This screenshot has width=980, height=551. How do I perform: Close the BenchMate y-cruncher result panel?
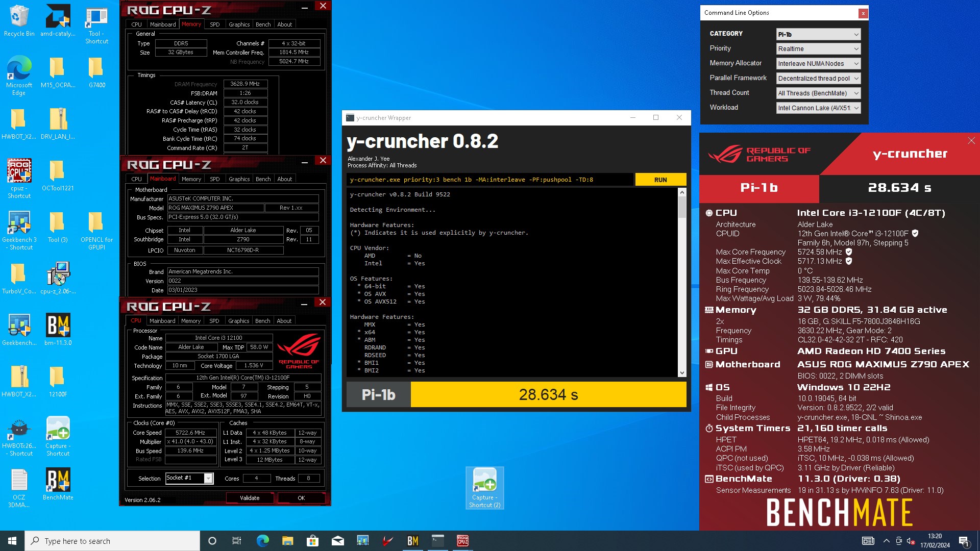971,141
